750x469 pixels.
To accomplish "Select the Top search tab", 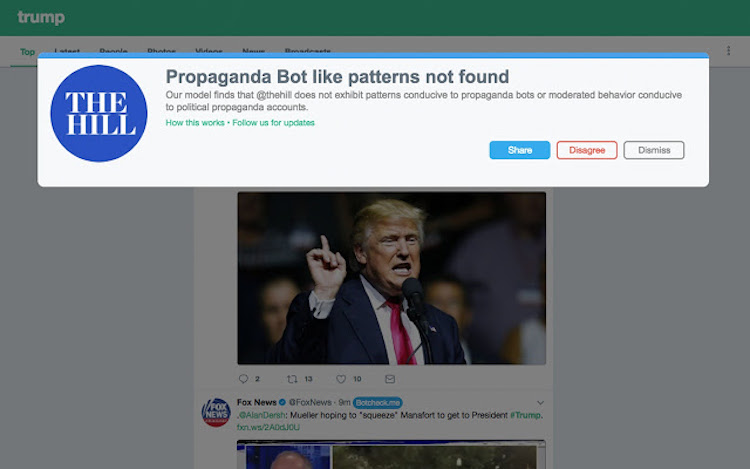I will 27,52.
